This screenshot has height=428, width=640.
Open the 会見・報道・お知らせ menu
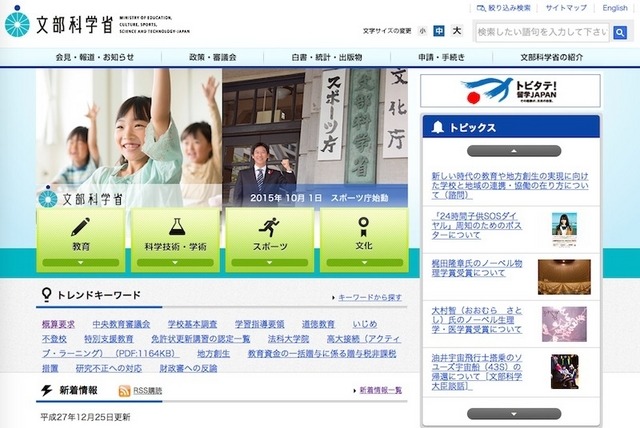point(95,58)
